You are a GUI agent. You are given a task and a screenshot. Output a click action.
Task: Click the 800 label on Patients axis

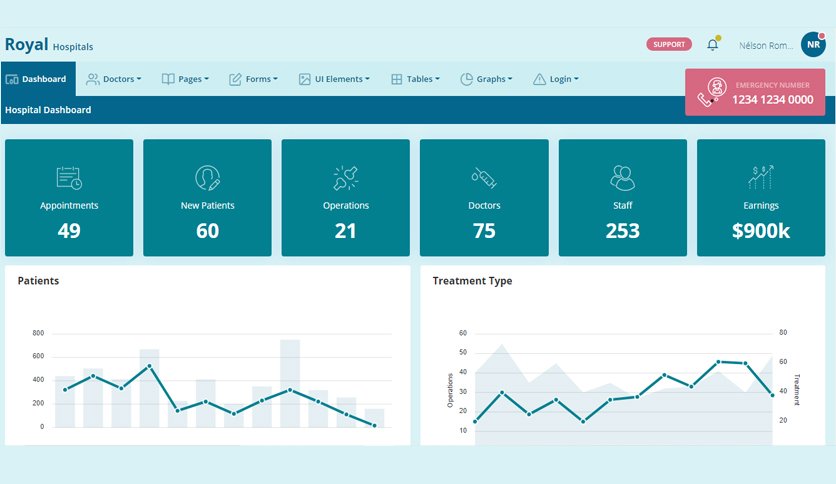pos(38,333)
